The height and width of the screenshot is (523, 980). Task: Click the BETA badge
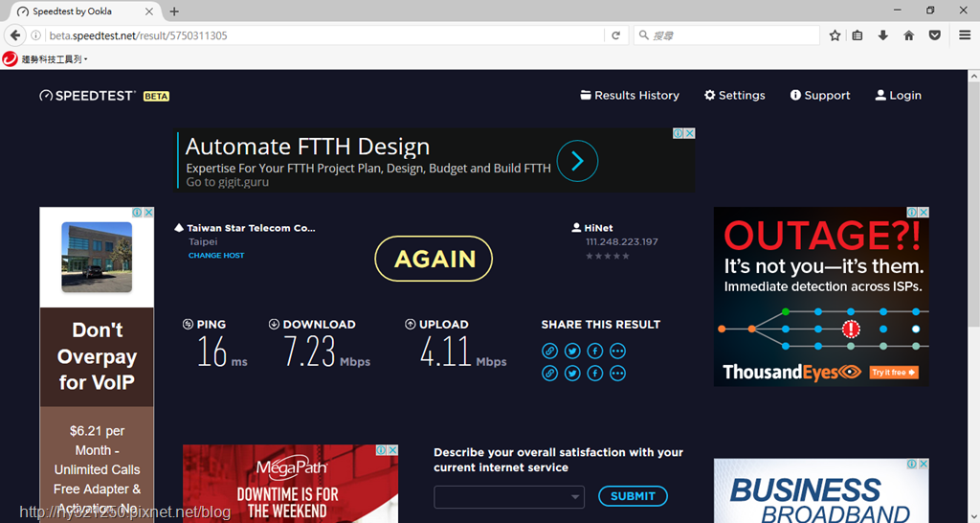(x=156, y=97)
